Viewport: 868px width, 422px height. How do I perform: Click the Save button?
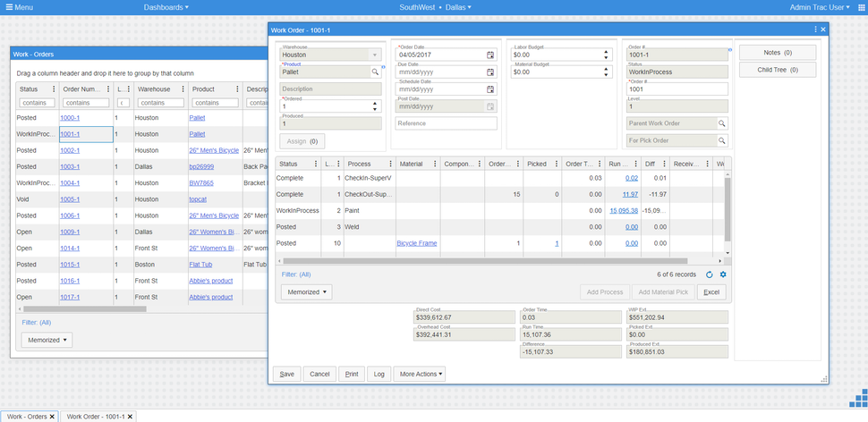[286, 374]
